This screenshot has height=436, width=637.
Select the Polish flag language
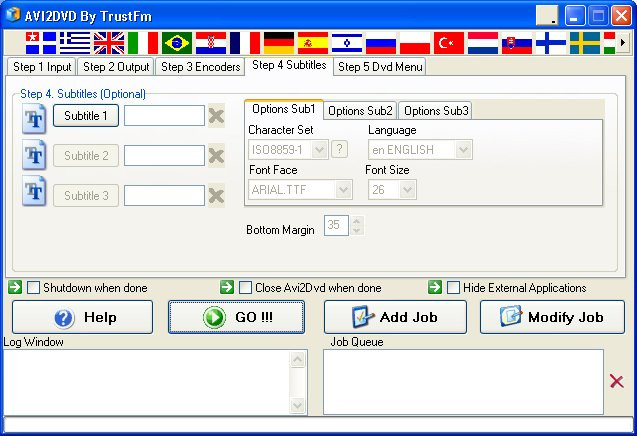coord(415,43)
